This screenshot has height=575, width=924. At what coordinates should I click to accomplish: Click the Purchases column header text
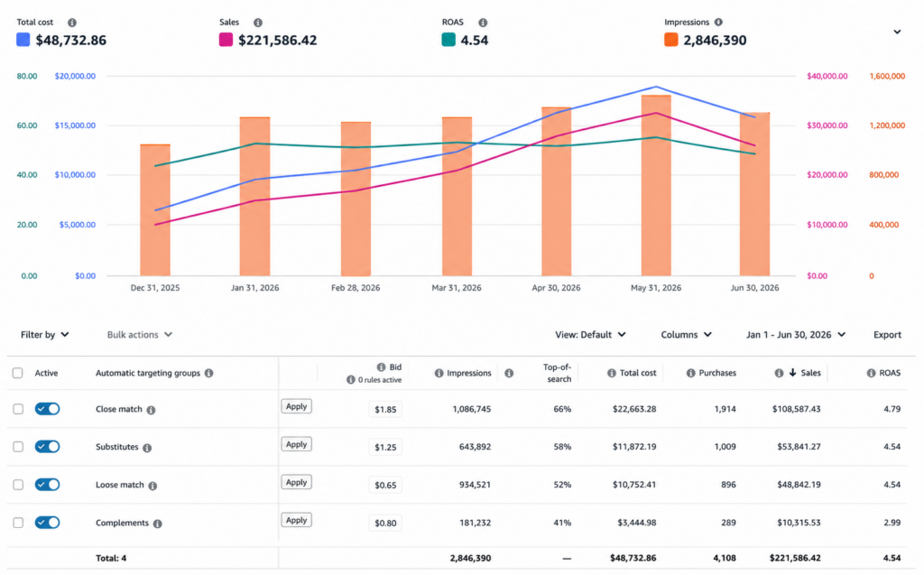(717, 373)
